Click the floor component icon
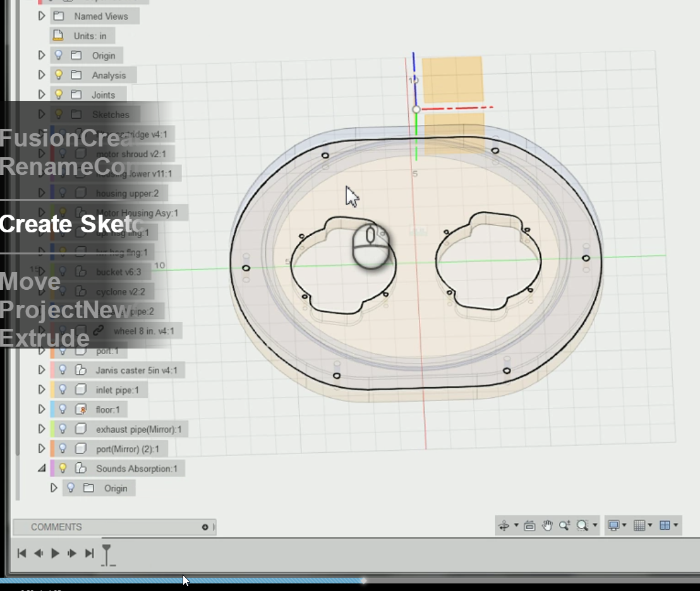This screenshot has height=591, width=700. click(81, 409)
